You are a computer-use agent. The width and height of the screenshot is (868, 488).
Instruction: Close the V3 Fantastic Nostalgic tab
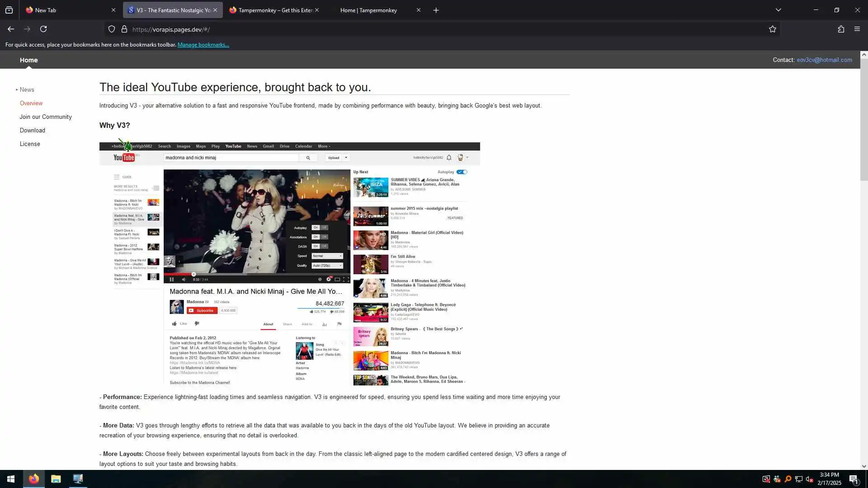click(x=215, y=10)
